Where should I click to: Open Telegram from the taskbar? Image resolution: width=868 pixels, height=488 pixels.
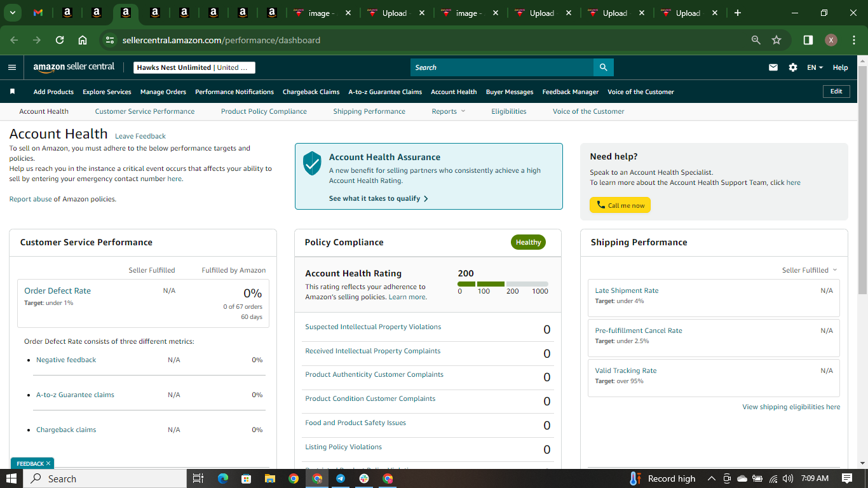(x=341, y=478)
